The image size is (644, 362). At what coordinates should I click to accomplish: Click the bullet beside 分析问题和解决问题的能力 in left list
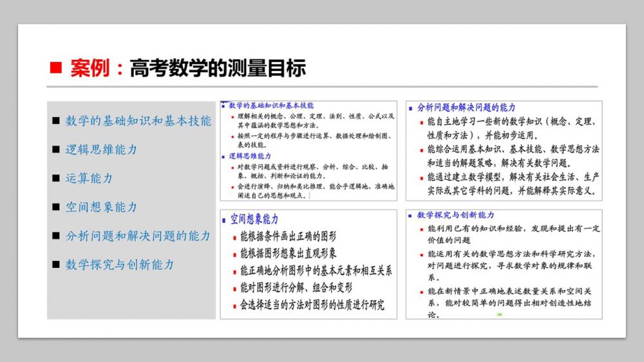(x=57, y=236)
